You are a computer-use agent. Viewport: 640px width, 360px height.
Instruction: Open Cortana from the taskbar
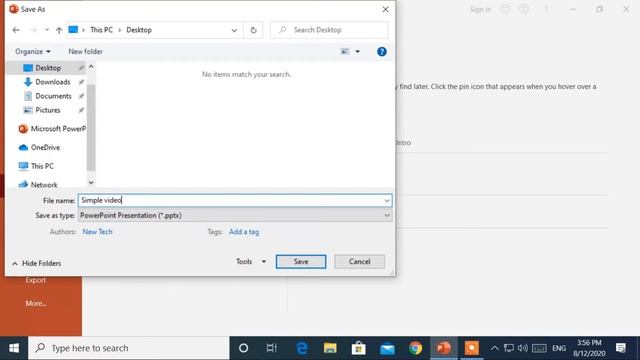click(x=243, y=348)
